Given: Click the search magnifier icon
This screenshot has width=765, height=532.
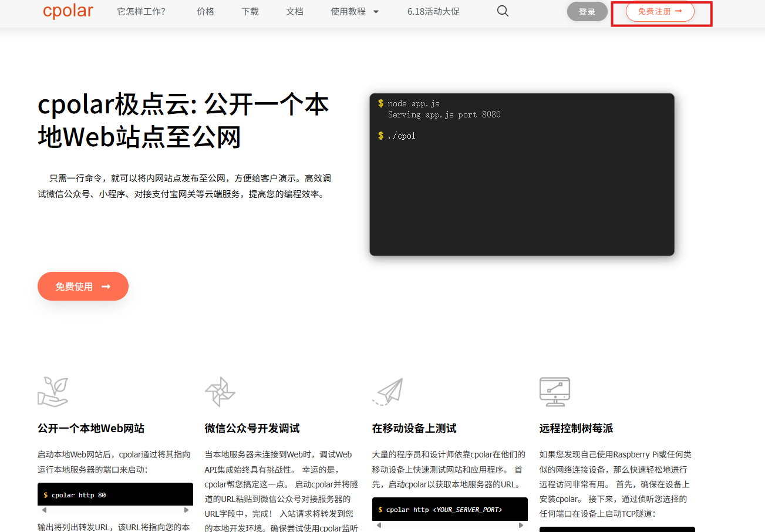Looking at the screenshot, I should (x=503, y=11).
